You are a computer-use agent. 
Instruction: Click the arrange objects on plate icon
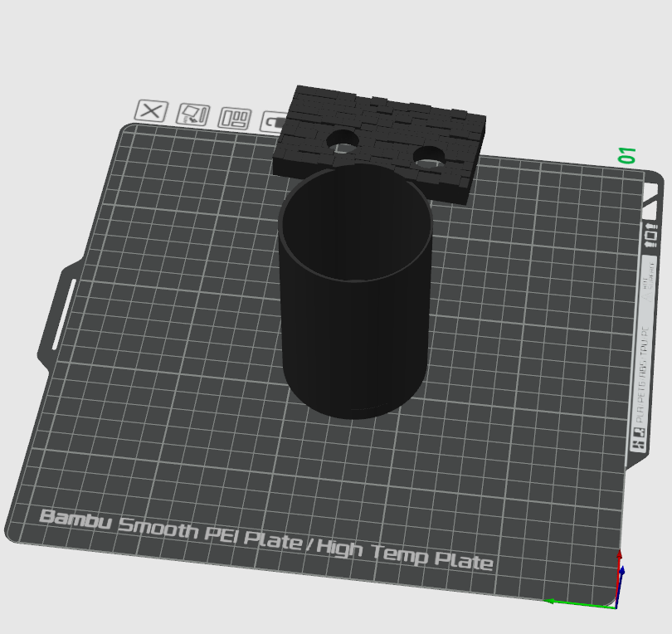pyautogui.click(x=235, y=119)
